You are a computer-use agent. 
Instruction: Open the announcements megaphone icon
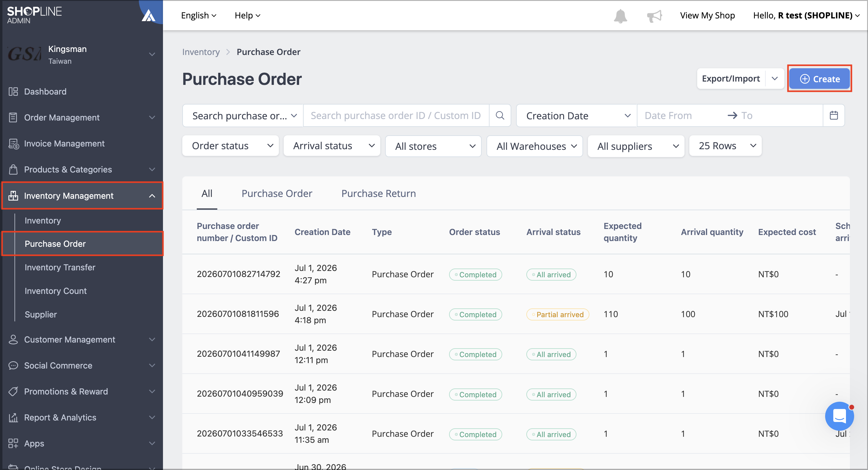tap(654, 16)
